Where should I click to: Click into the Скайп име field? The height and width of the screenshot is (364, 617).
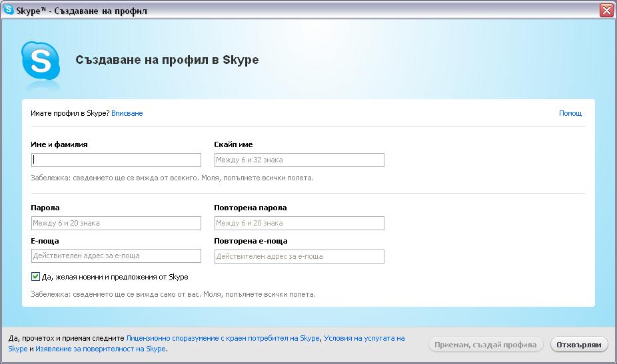299,160
